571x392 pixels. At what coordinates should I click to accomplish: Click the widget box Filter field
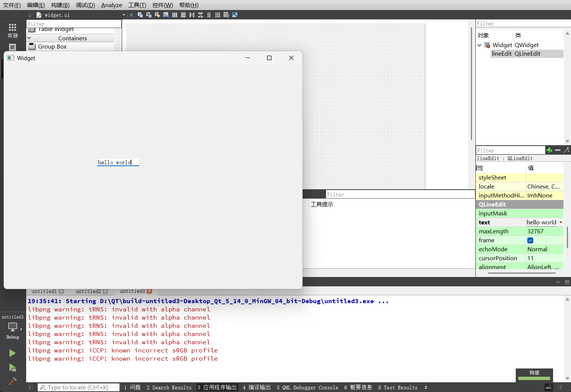point(74,24)
